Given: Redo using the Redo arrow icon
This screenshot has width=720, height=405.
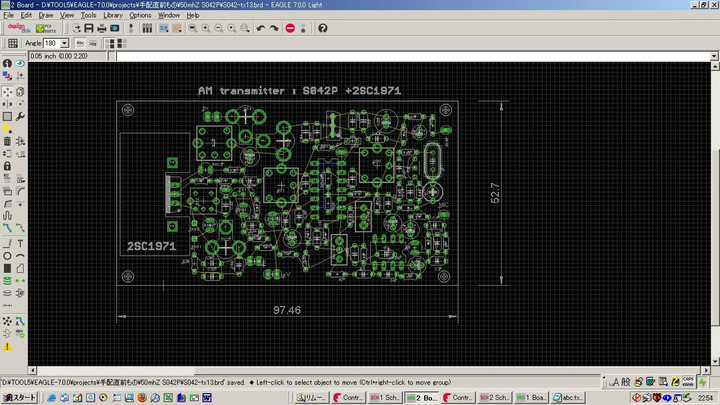Looking at the screenshot, I should [274, 28].
